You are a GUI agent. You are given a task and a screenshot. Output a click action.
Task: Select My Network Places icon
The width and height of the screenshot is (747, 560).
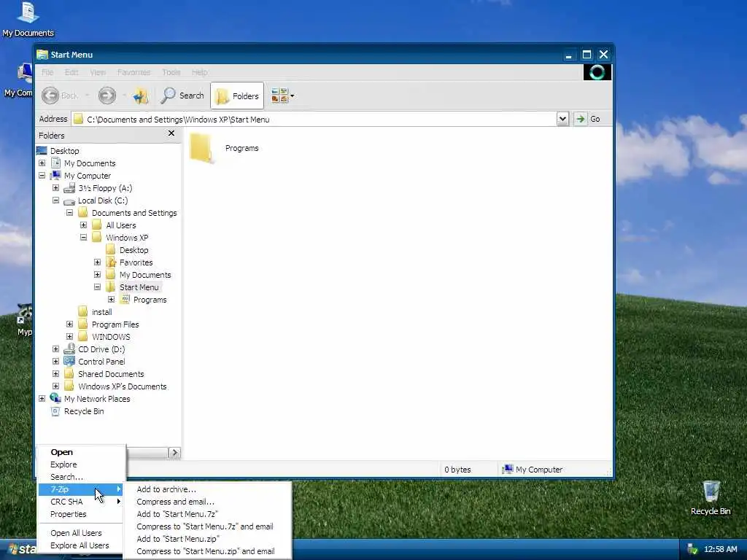point(55,398)
